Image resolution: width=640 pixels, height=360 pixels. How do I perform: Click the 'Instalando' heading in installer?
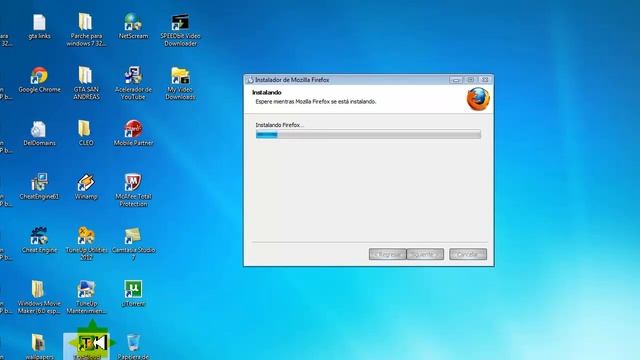point(267,93)
